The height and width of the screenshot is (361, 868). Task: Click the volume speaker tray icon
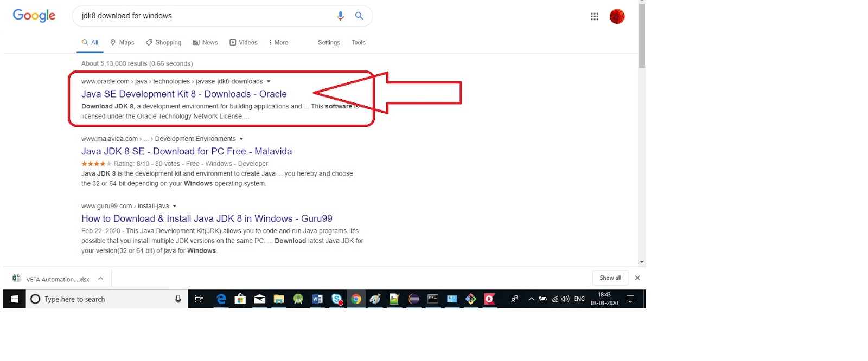[x=565, y=299]
